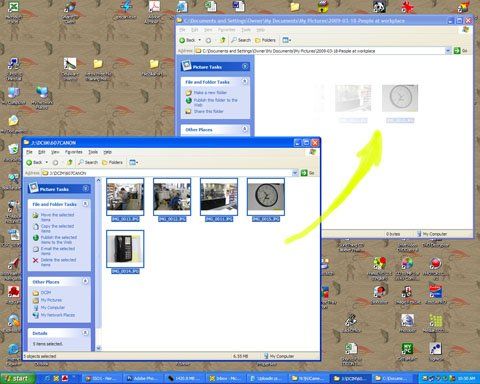Collapse Picture Tasks panel in CANON window
This screenshot has height=384, width=480.
(x=86, y=189)
